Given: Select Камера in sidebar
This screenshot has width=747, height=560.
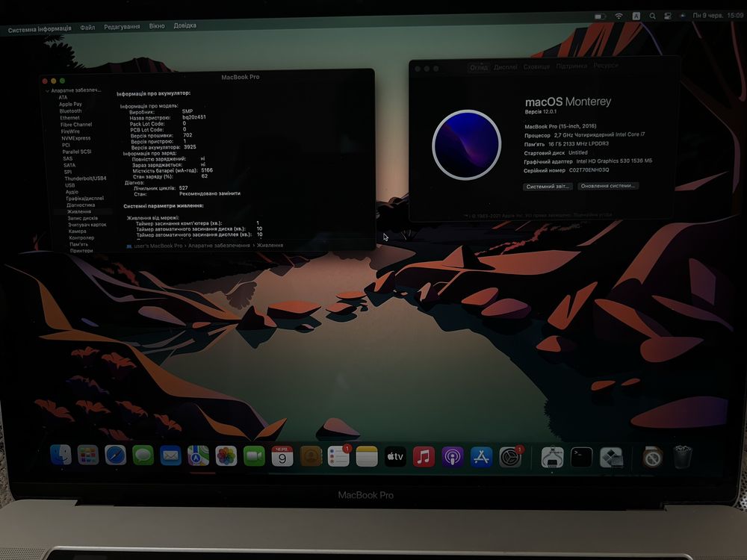Looking at the screenshot, I should pos(77,231).
